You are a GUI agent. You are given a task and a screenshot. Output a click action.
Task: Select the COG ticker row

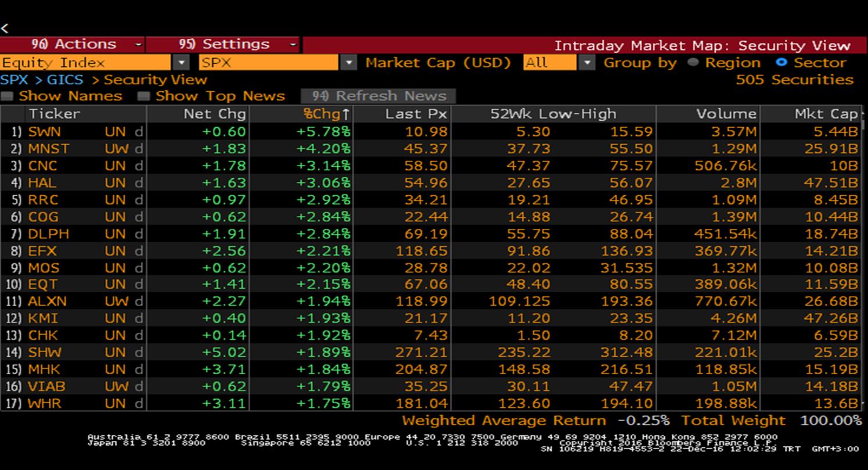(430, 217)
